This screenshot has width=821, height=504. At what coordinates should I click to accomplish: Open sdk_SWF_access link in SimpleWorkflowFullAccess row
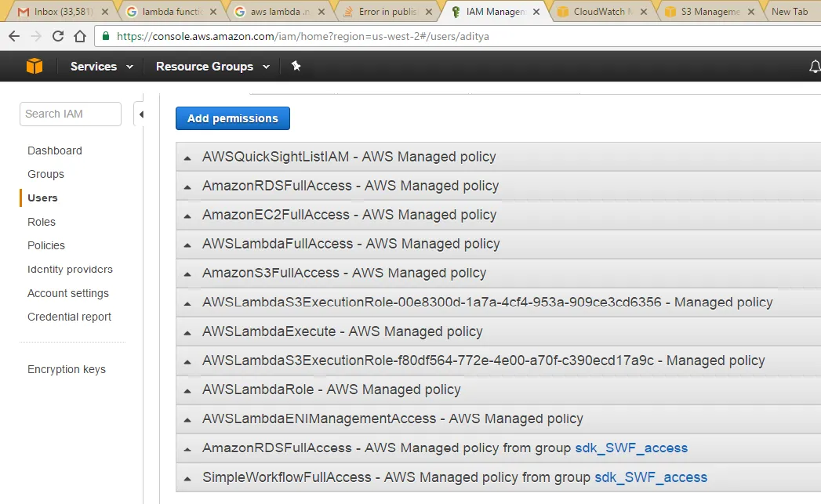[651, 477]
